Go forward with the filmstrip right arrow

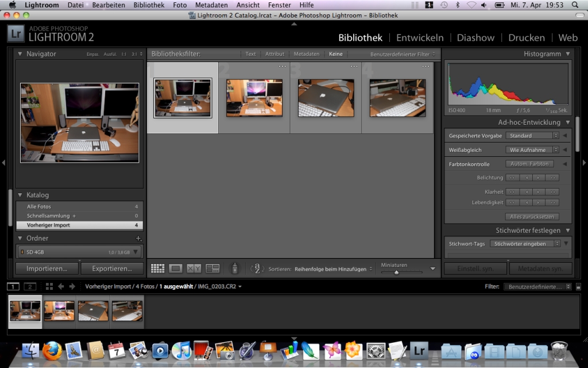[72, 286]
